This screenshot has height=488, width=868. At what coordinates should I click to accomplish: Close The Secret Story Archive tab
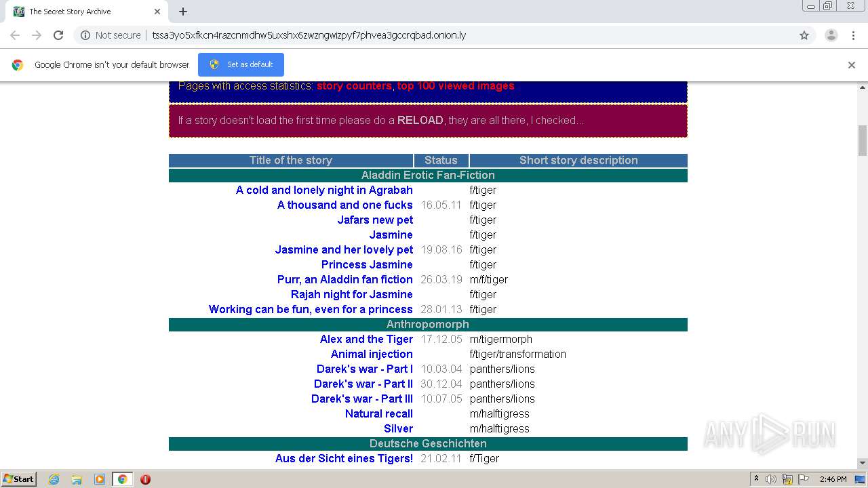click(157, 12)
